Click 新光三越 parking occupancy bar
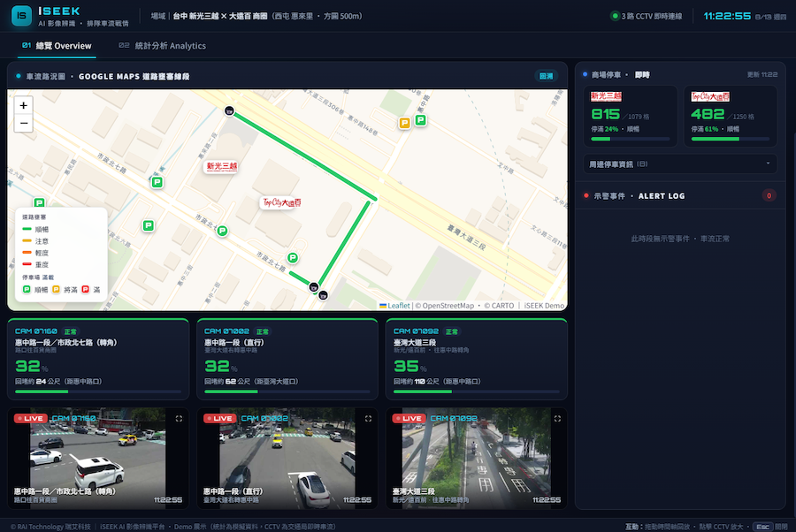This screenshot has width=796, height=532. pyautogui.click(x=630, y=139)
